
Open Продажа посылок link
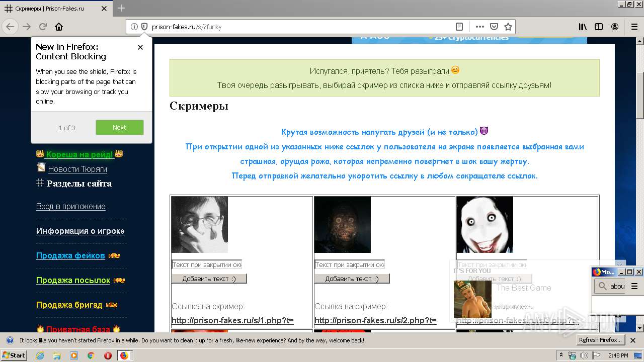(x=73, y=280)
